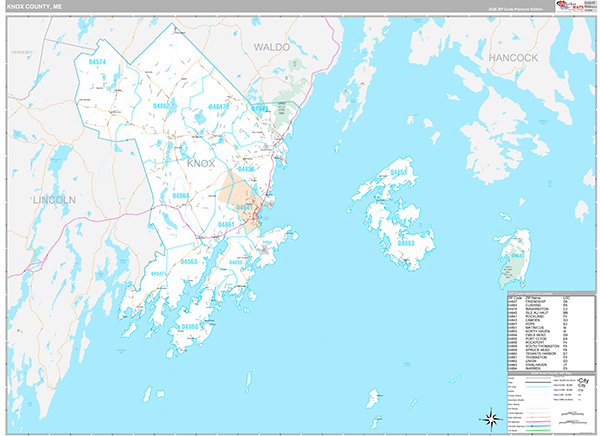
Task: Click the compass rose icon
Action: tap(491, 419)
